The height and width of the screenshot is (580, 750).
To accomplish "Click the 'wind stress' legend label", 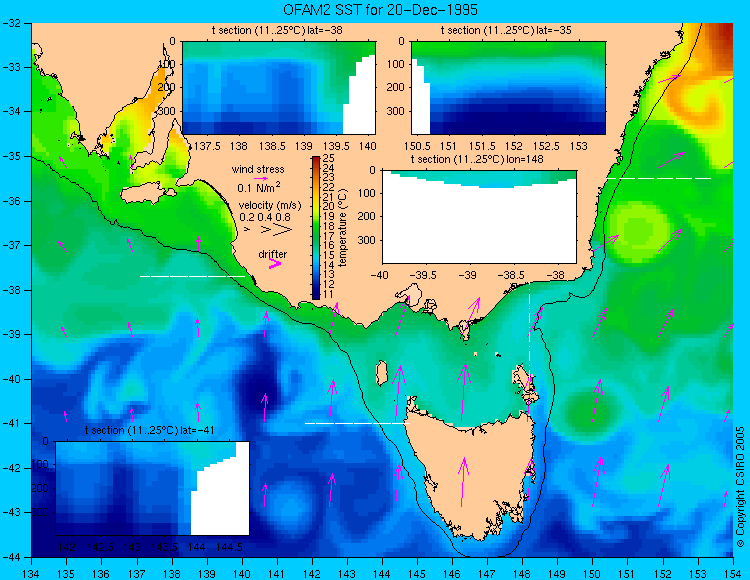I will click(x=258, y=169).
